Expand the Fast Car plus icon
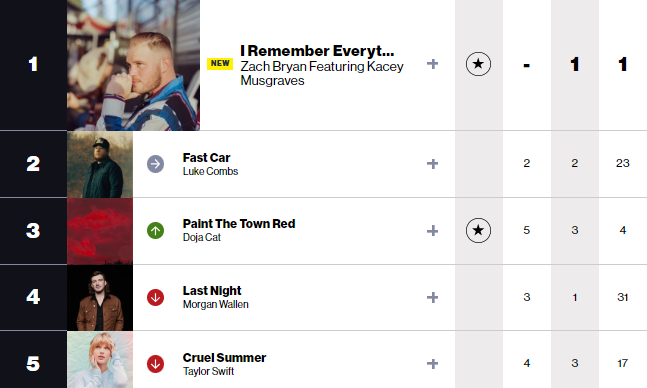Screen dimensions: 647x388 pos(432,164)
